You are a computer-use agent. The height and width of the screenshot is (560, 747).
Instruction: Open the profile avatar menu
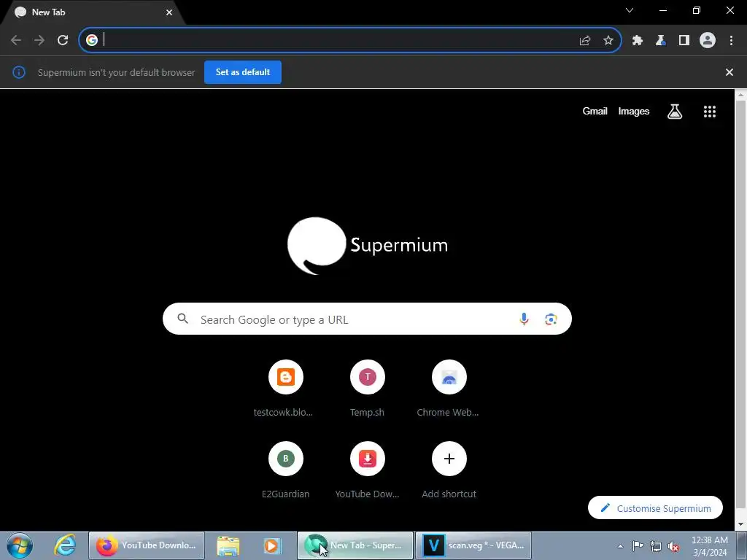pyautogui.click(x=708, y=41)
